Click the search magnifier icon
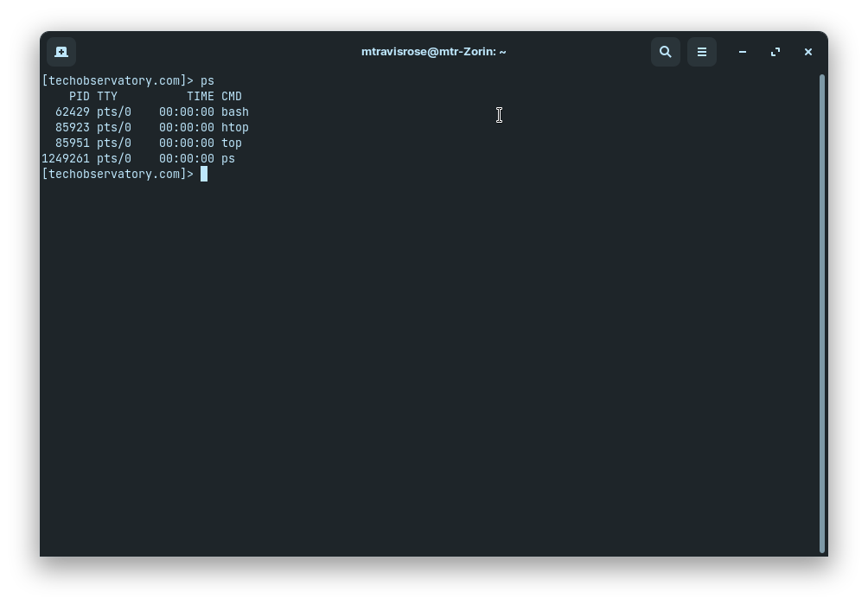The height and width of the screenshot is (605, 868). pyautogui.click(x=666, y=52)
